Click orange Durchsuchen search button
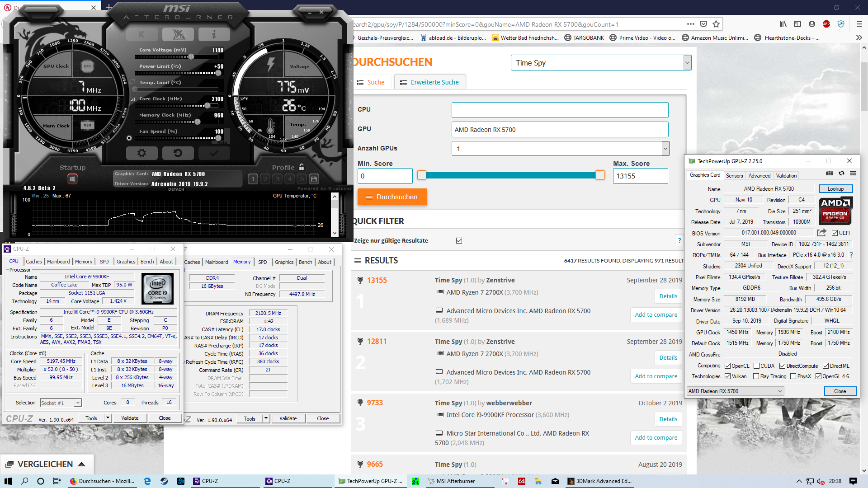868x488 pixels. point(392,197)
